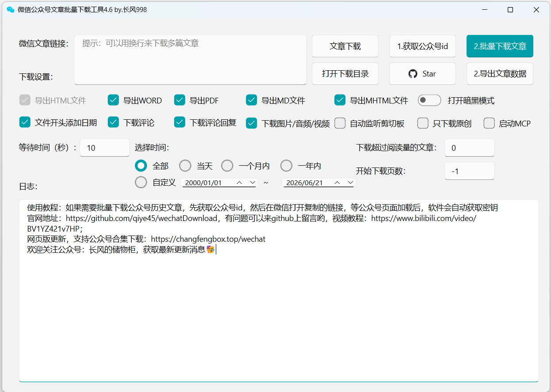
Task: Maximize the application window
Action: (510, 10)
